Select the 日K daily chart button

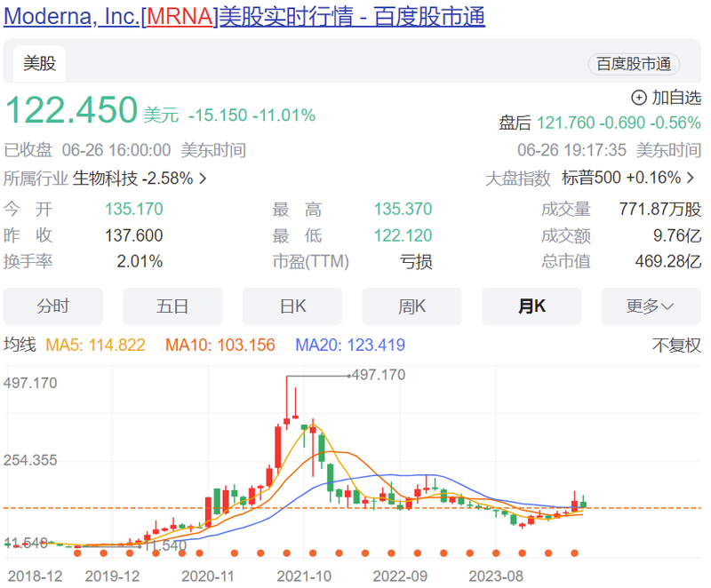(292, 306)
